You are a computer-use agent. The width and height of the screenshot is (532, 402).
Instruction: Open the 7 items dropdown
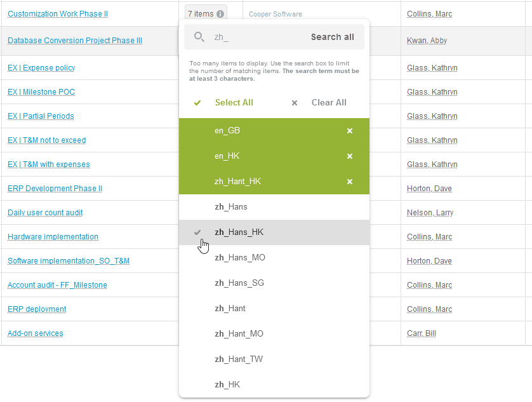pyautogui.click(x=206, y=14)
